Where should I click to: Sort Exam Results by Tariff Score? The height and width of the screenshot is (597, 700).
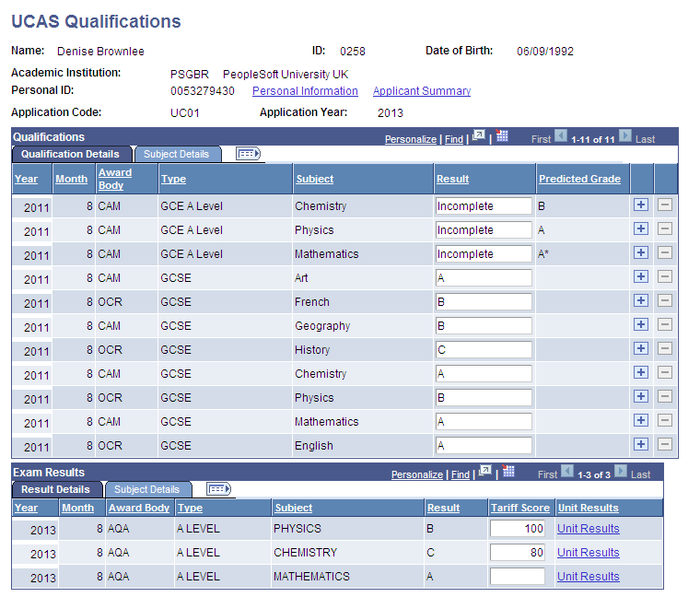(x=520, y=509)
